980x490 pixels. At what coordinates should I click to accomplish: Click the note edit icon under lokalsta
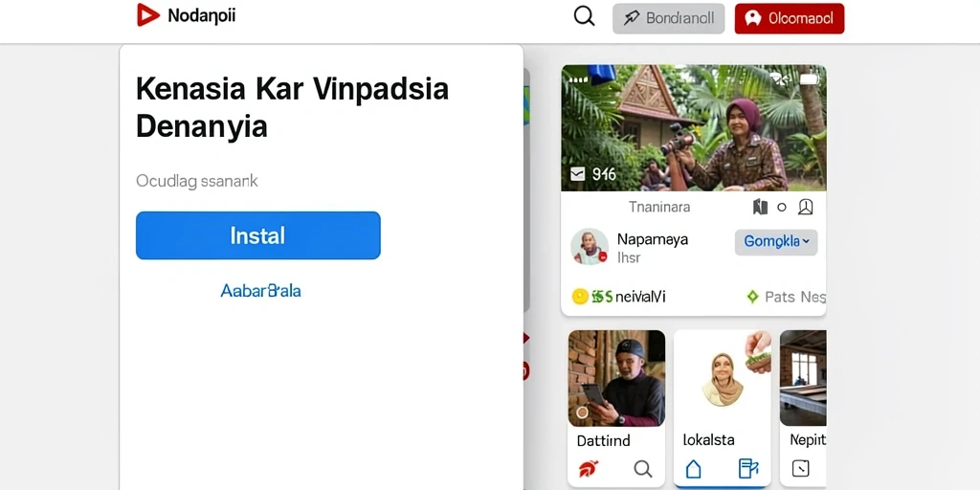pyautogui.click(x=747, y=468)
